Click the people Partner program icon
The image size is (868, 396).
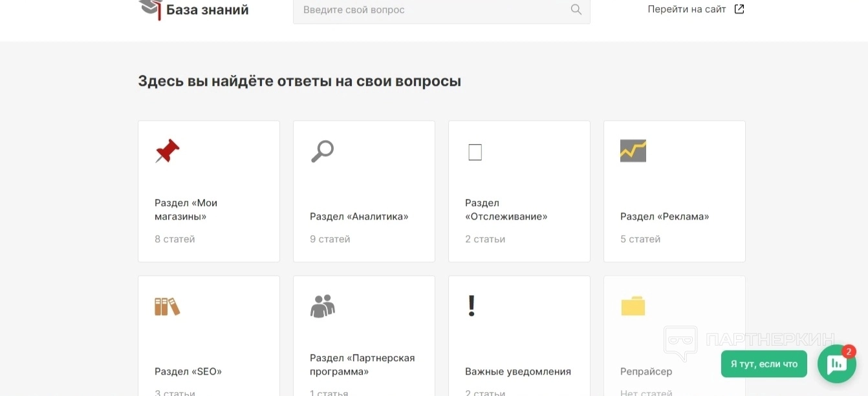click(x=322, y=306)
